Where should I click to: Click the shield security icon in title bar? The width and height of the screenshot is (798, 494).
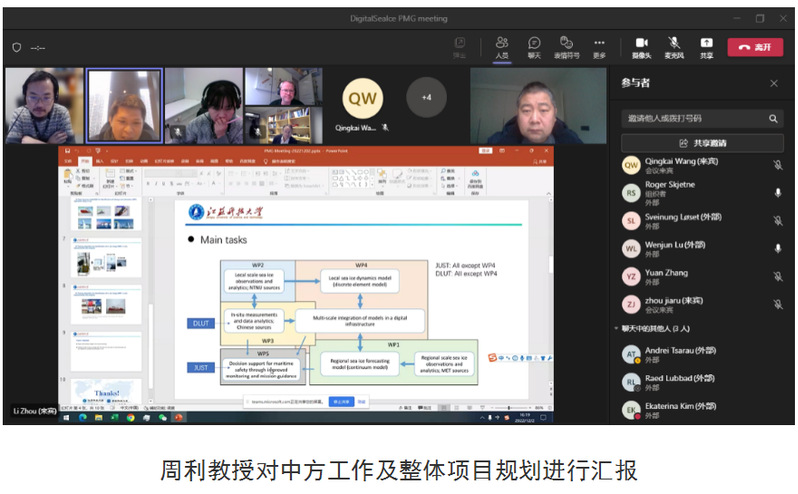(x=16, y=47)
